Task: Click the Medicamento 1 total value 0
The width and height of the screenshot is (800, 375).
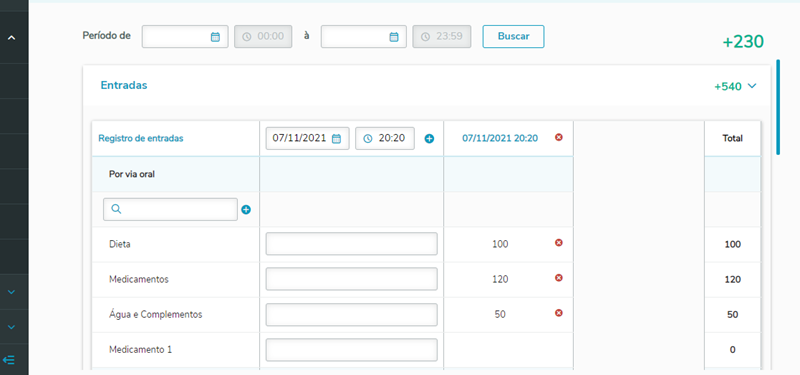Action: coord(733,350)
